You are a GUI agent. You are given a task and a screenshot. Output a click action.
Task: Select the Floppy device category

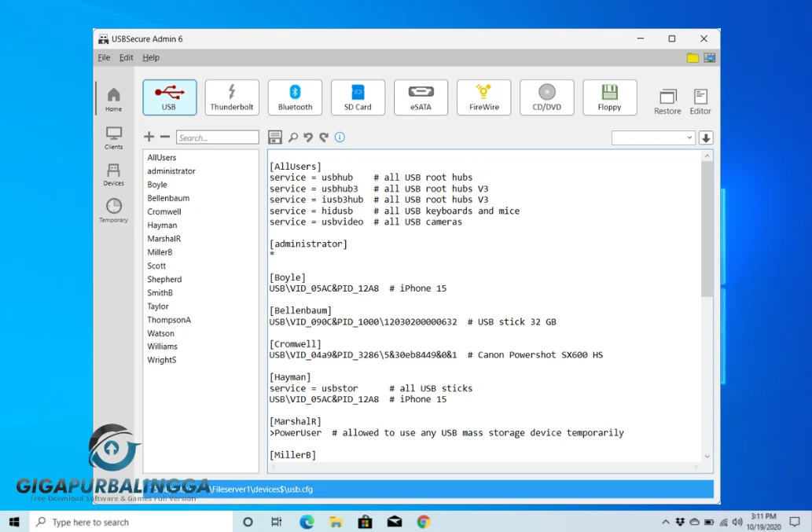609,97
